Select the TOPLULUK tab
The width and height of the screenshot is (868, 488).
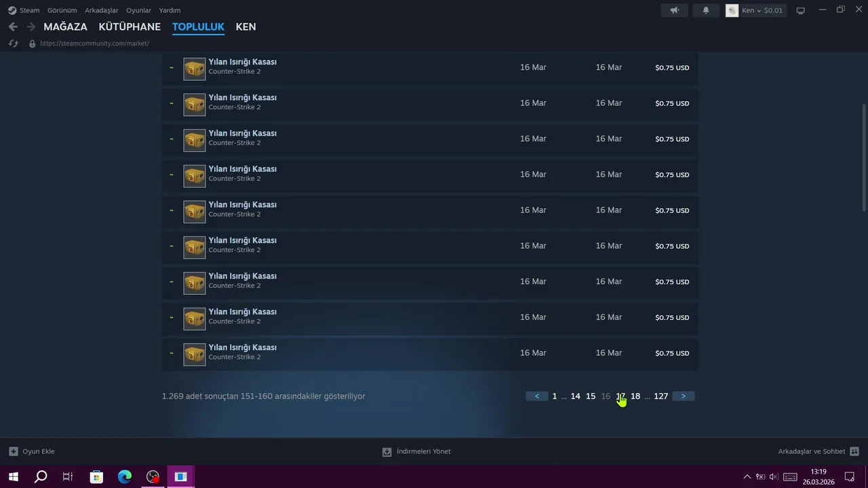click(x=198, y=27)
